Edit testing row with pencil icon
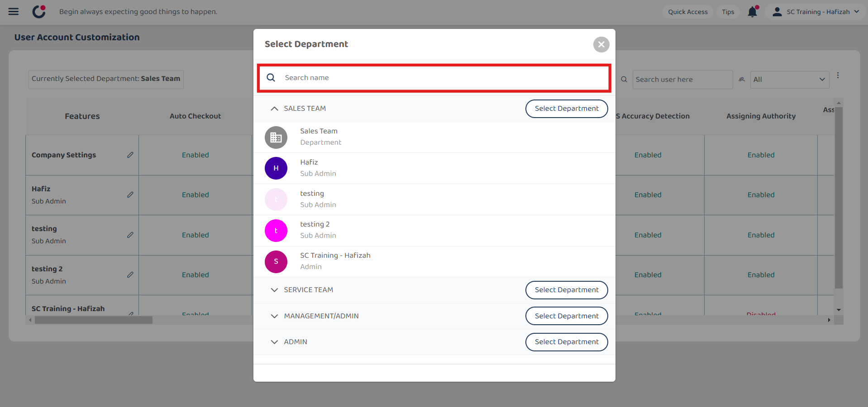Image resolution: width=868 pixels, height=407 pixels. pos(130,235)
